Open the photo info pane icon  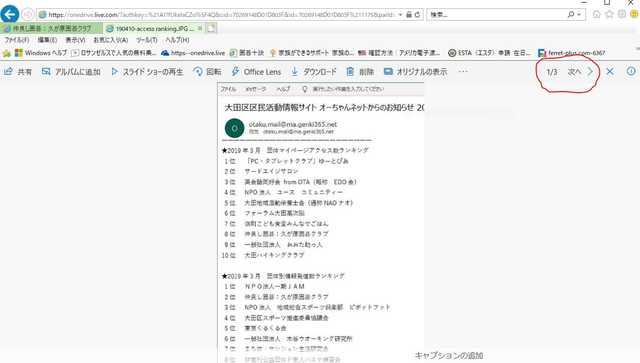pos(631,71)
